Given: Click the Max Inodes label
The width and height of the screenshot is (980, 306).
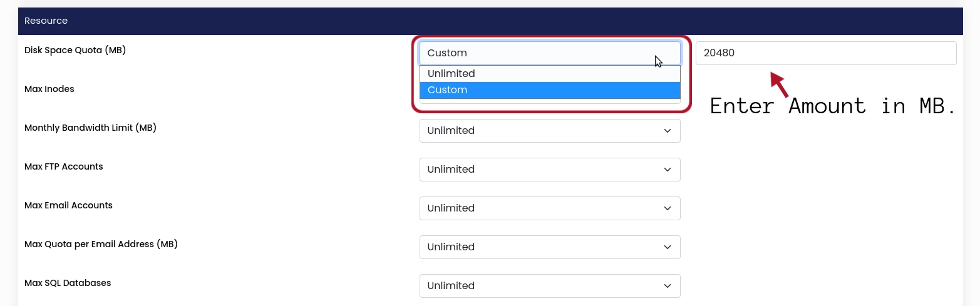Looking at the screenshot, I should pos(49,89).
